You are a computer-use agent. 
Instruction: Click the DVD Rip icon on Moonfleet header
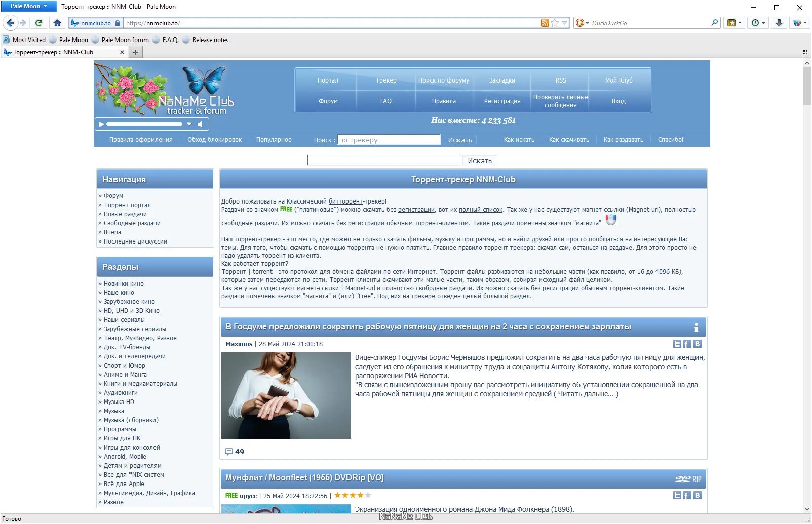[688, 479]
